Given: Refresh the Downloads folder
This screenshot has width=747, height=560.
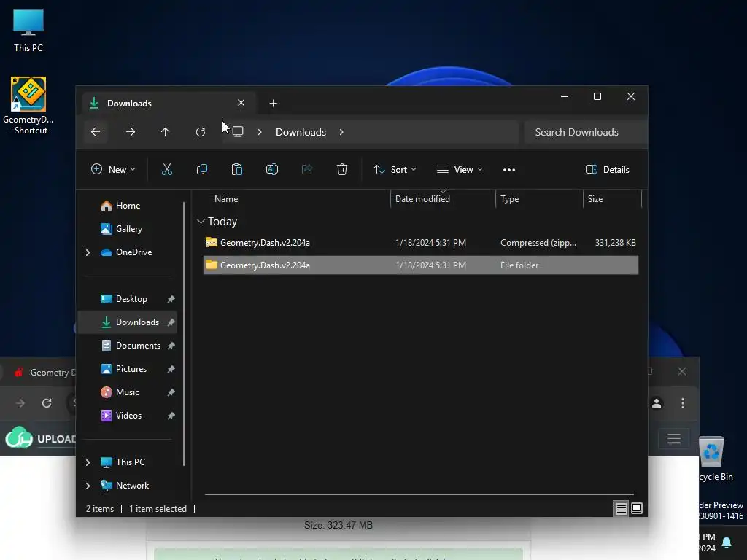Looking at the screenshot, I should (x=201, y=132).
